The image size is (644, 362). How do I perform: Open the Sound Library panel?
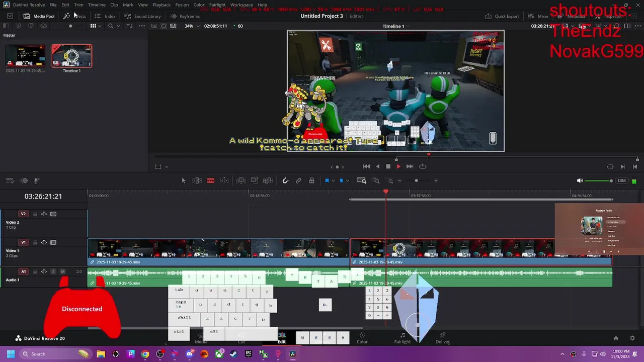tap(142, 16)
